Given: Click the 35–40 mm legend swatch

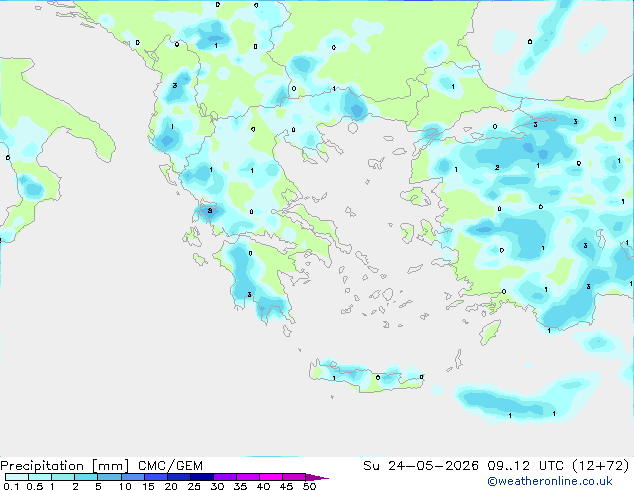Looking at the screenshot, I should click(248, 477).
